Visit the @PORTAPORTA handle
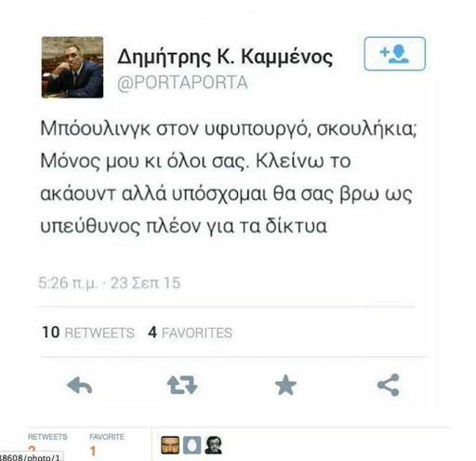Image resolution: width=476 pixels, height=461 pixels. coord(182,83)
